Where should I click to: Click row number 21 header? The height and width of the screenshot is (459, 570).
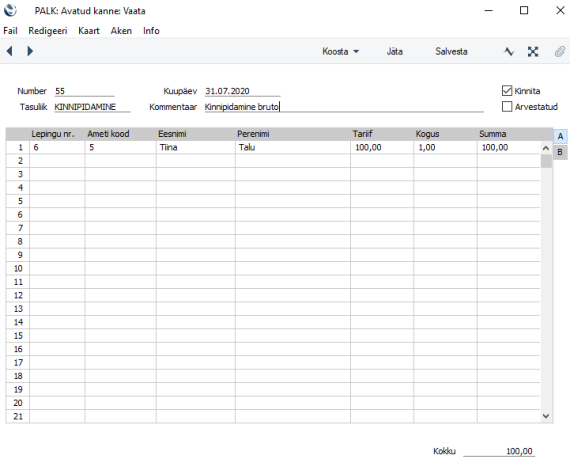tap(18, 416)
